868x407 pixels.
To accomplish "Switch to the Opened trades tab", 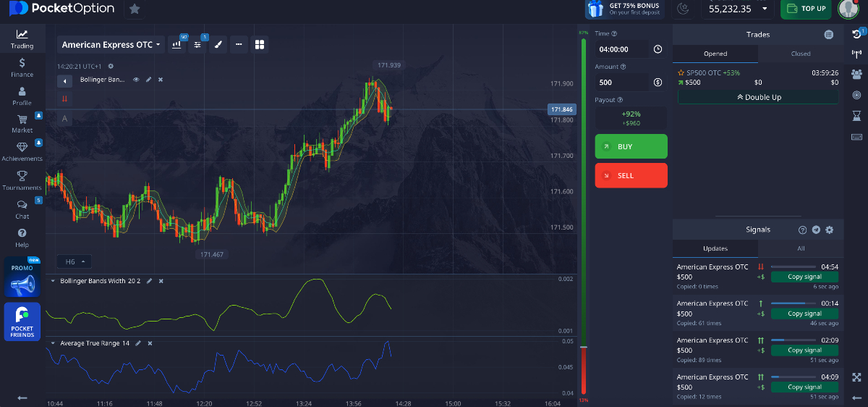I will (x=715, y=54).
